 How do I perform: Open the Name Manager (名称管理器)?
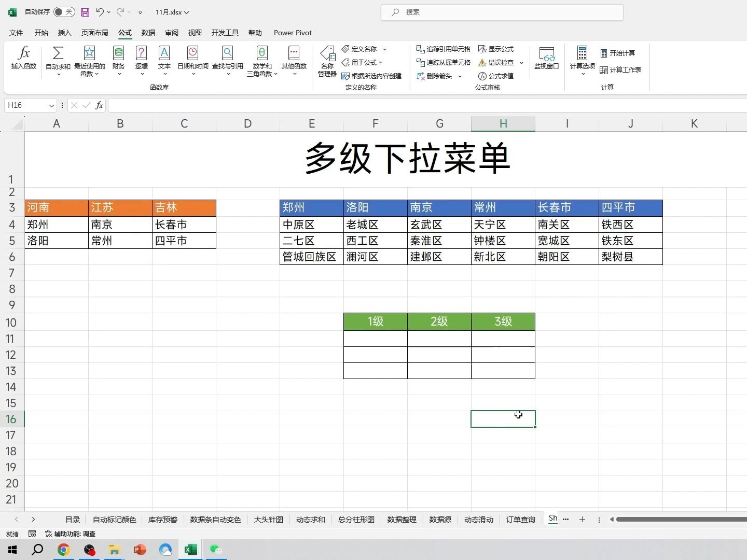pos(327,61)
